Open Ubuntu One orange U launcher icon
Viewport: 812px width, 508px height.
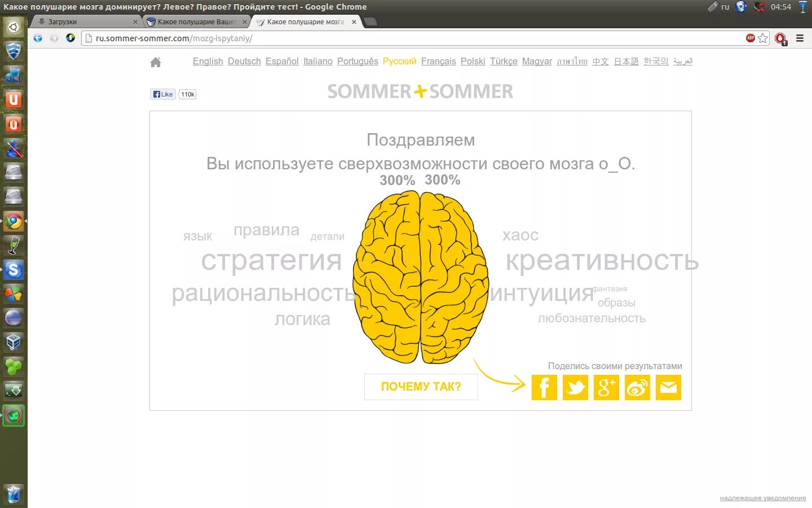pos(14,99)
